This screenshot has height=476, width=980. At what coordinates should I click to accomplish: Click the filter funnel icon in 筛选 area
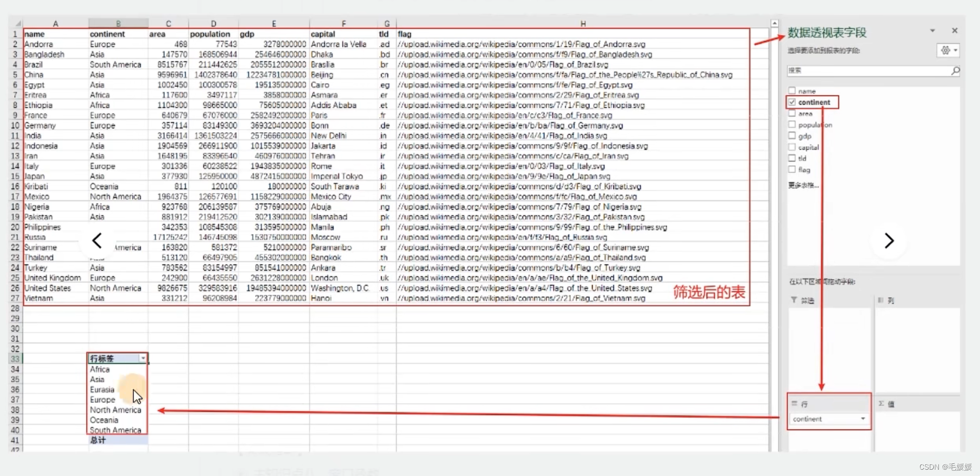(x=794, y=300)
